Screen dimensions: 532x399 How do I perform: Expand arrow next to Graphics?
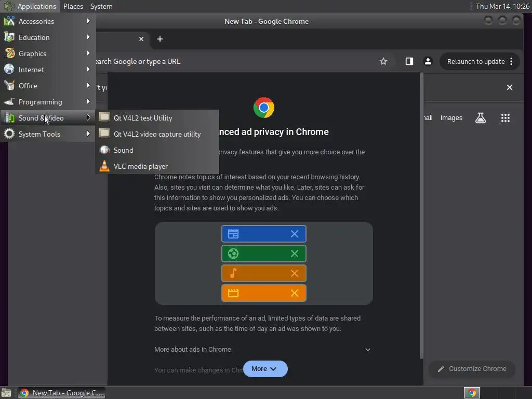click(x=88, y=54)
